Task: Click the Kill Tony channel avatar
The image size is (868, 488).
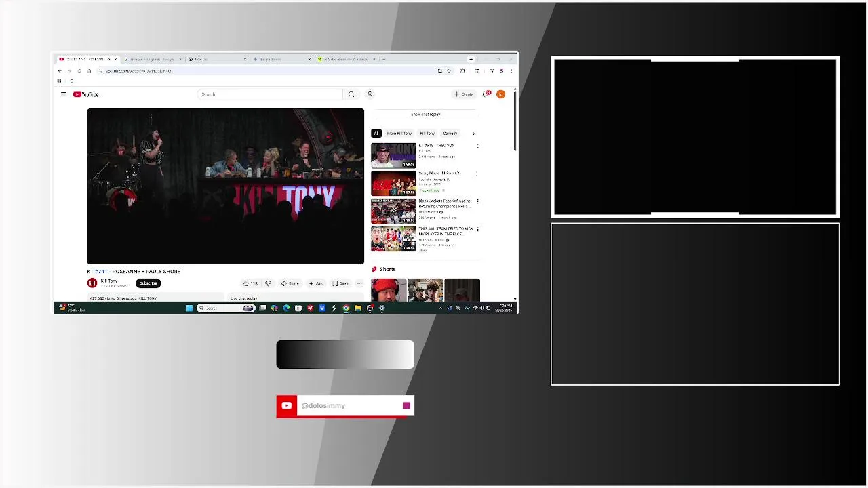Action: tap(92, 283)
